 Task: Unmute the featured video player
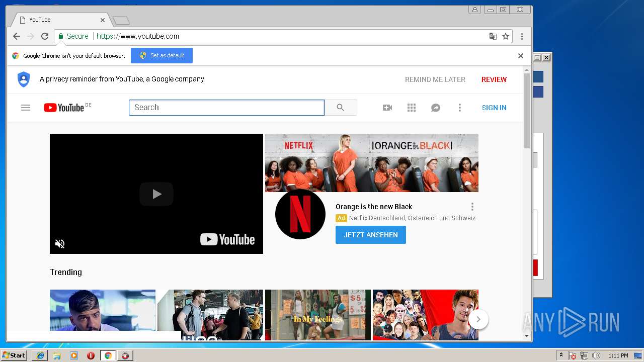[x=60, y=244]
